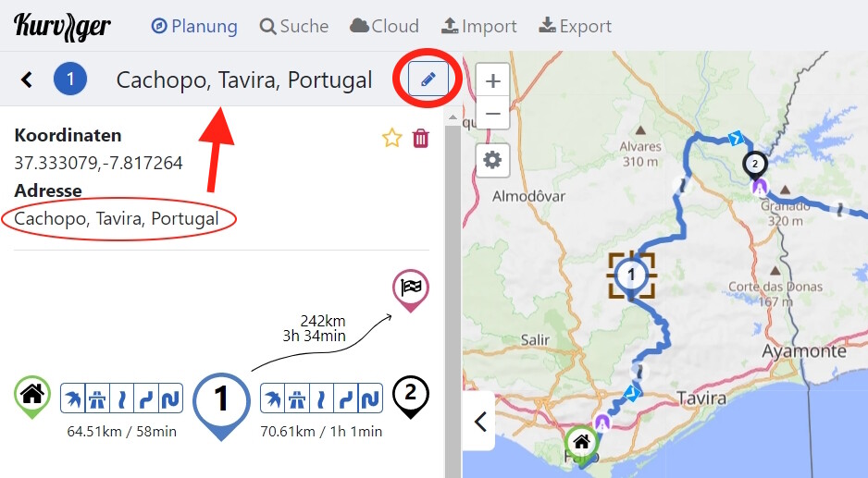Zoom out the map with minus button
Image resolution: width=868 pixels, height=478 pixels.
[x=492, y=114]
